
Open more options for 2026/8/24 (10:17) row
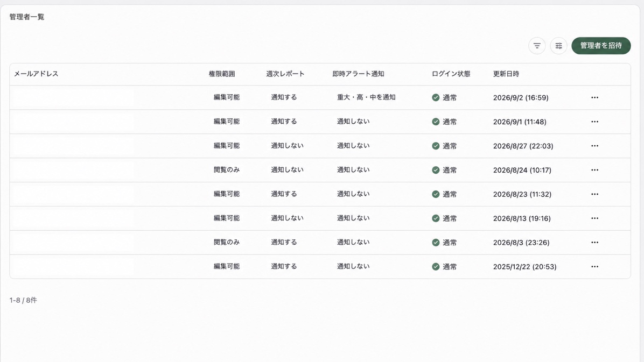tap(594, 170)
